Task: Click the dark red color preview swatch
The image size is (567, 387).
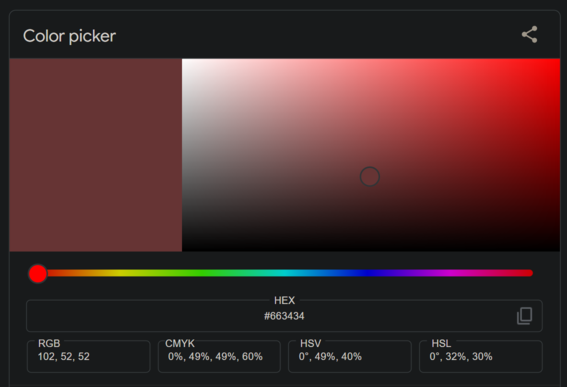Action: click(x=95, y=155)
